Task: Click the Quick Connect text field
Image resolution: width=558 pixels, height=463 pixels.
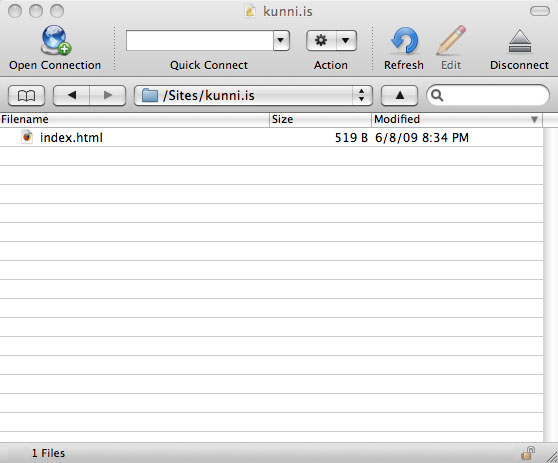Action: point(200,40)
